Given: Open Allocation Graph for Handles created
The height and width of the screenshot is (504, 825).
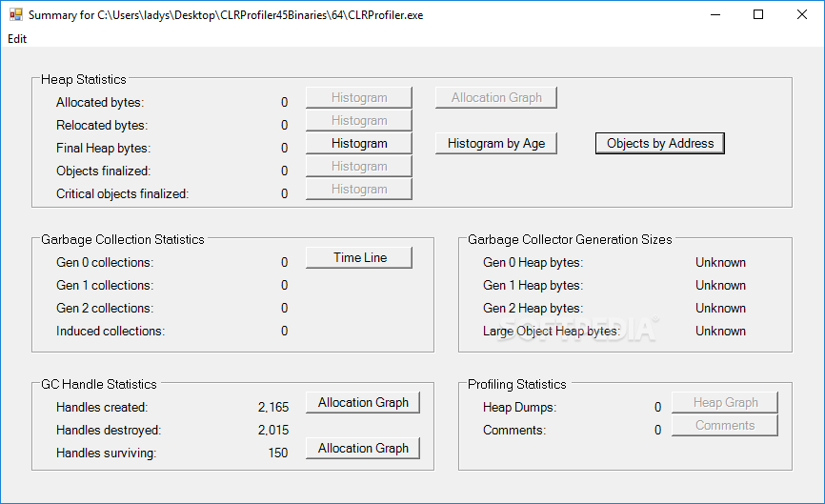Looking at the screenshot, I should click(x=363, y=402).
